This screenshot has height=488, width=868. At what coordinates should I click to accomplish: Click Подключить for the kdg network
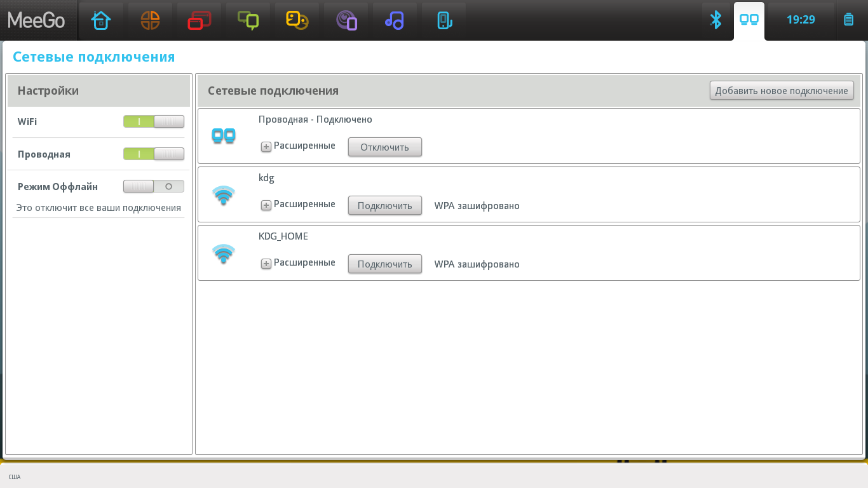click(385, 205)
